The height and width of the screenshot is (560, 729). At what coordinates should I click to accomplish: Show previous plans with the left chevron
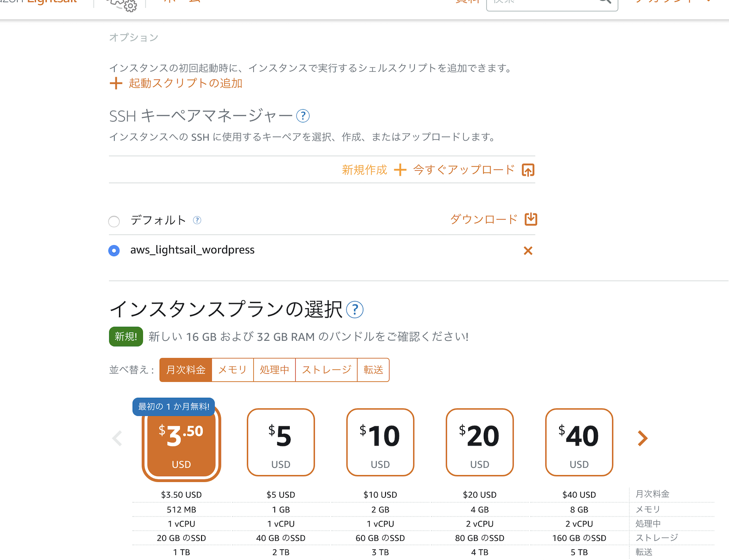point(117,438)
